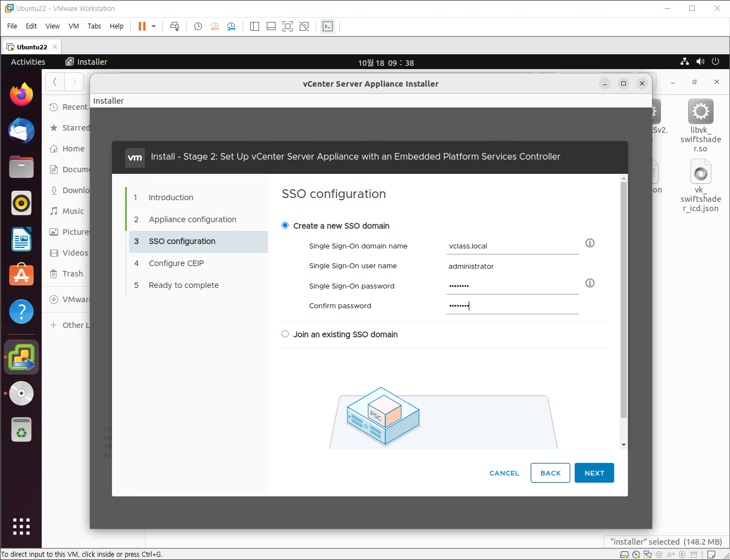Launch Thunderbird mail from the dock
The height and width of the screenshot is (560, 730).
tap(21, 131)
